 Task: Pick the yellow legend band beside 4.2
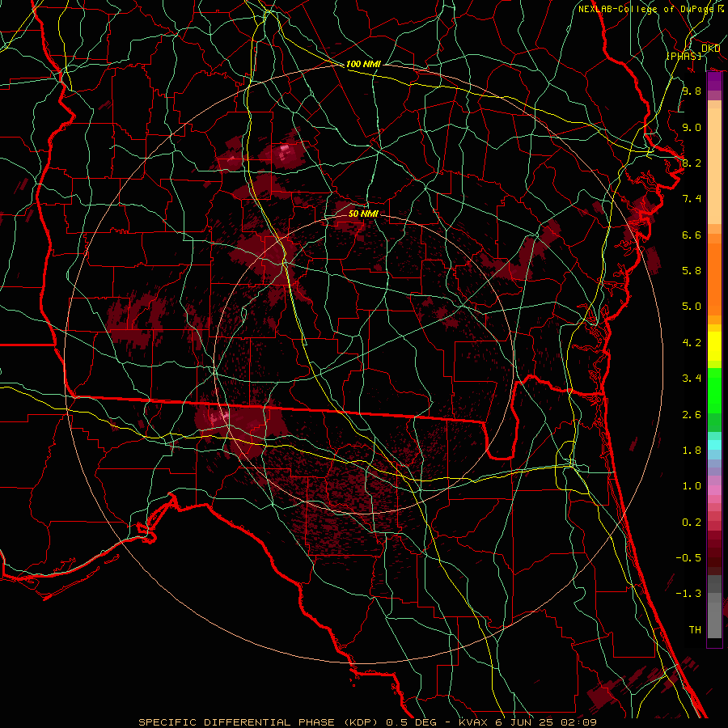pos(714,346)
